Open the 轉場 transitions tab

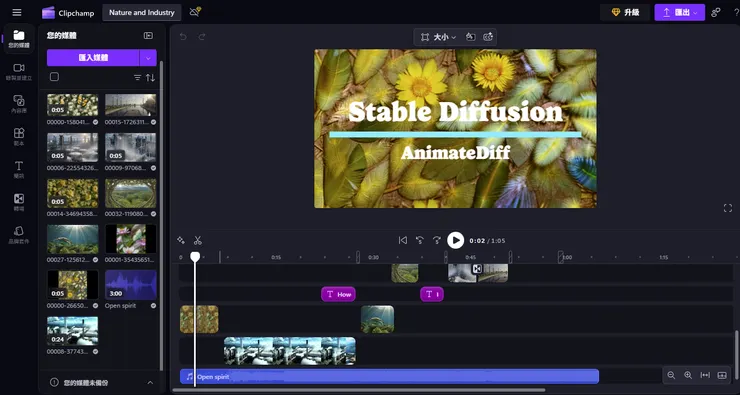(19, 202)
